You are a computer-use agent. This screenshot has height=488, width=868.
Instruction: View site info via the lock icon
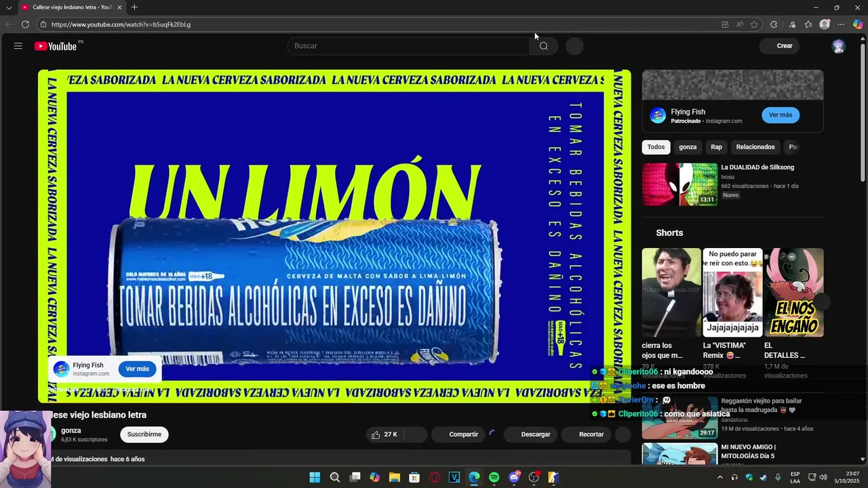pos(43,24)
